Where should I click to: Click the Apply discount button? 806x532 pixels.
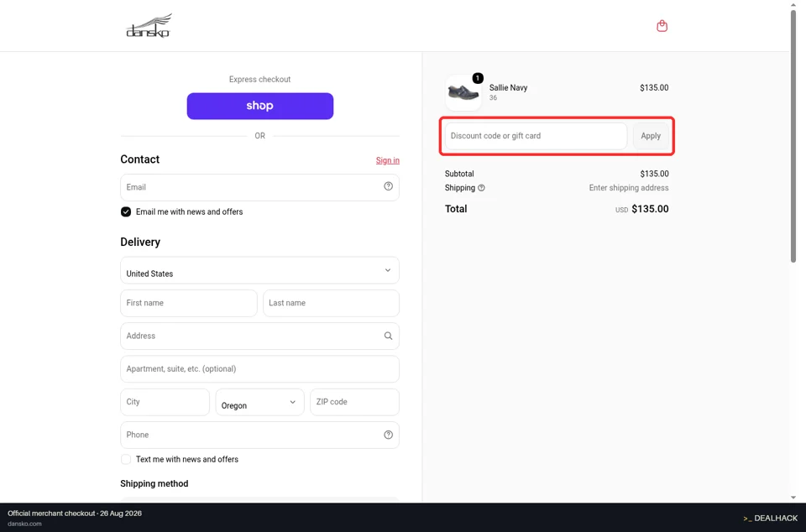tap(651, 136)
